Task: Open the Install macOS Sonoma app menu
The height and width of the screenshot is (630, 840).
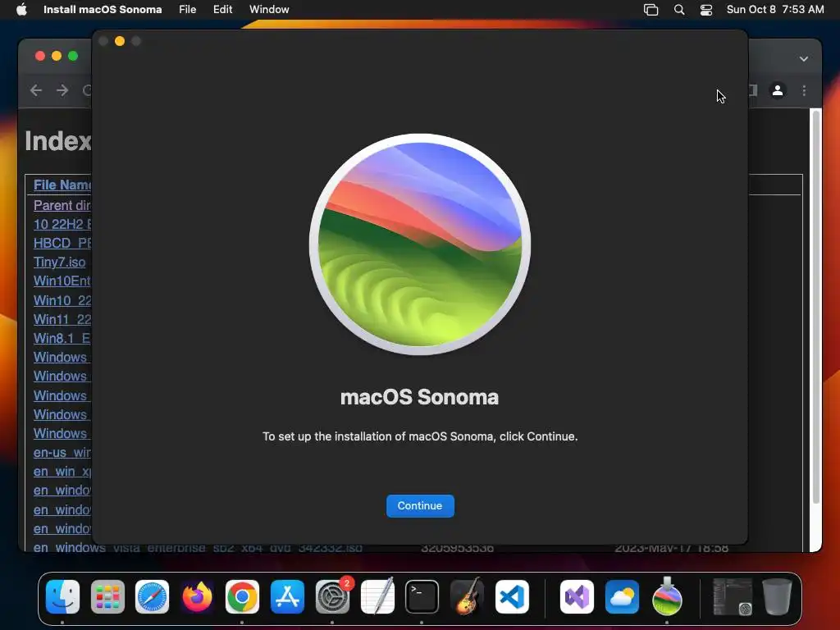Action: click(103, 9)
